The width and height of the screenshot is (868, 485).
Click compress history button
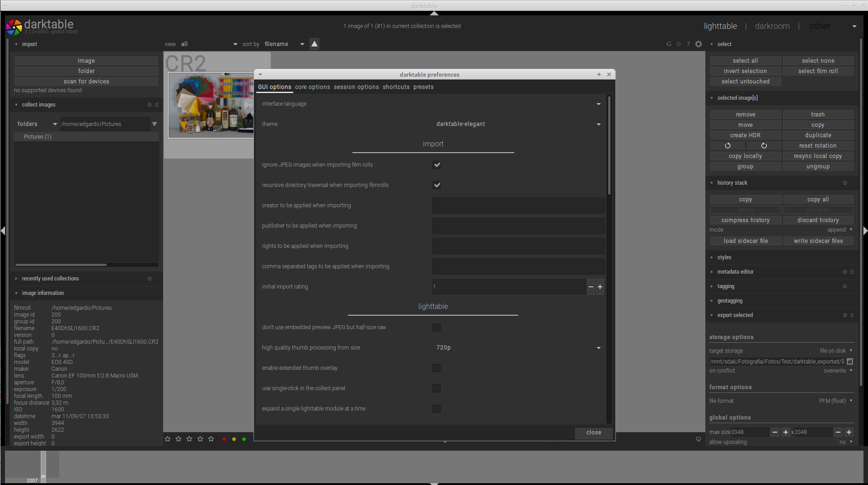(746, 220)
